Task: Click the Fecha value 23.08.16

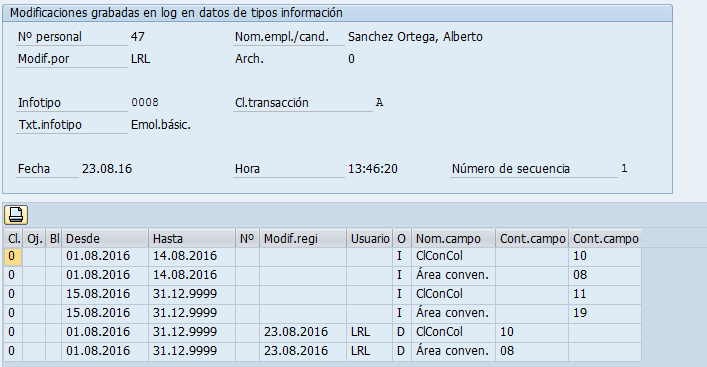Action: coord(107,169)
